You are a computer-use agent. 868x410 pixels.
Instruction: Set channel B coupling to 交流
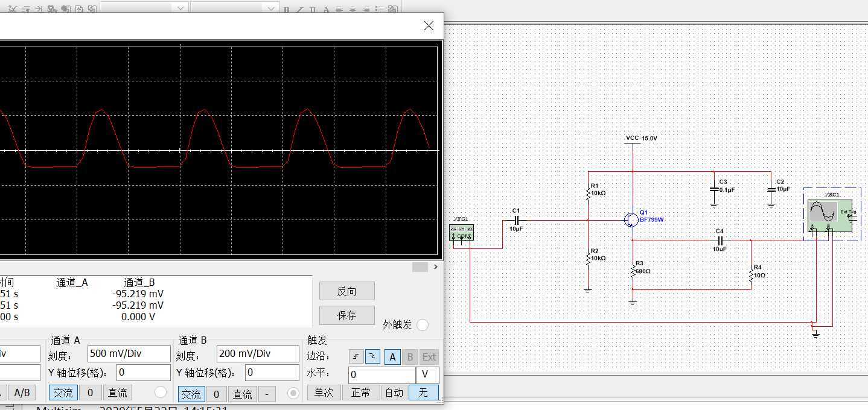click(x=191, y=394)
